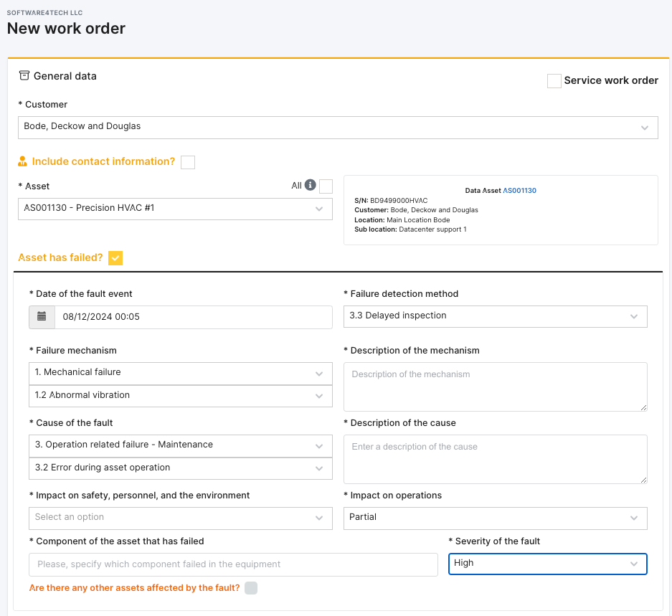Screen dimensions: 672x616
Task: Click the Include contact information label
Action: (x=103, y=161)
